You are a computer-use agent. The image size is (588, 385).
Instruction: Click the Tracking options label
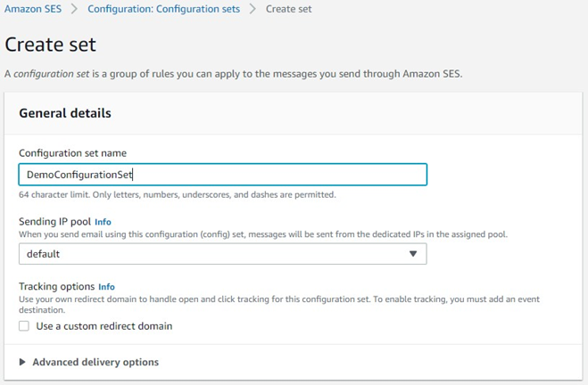coord(56,287)
